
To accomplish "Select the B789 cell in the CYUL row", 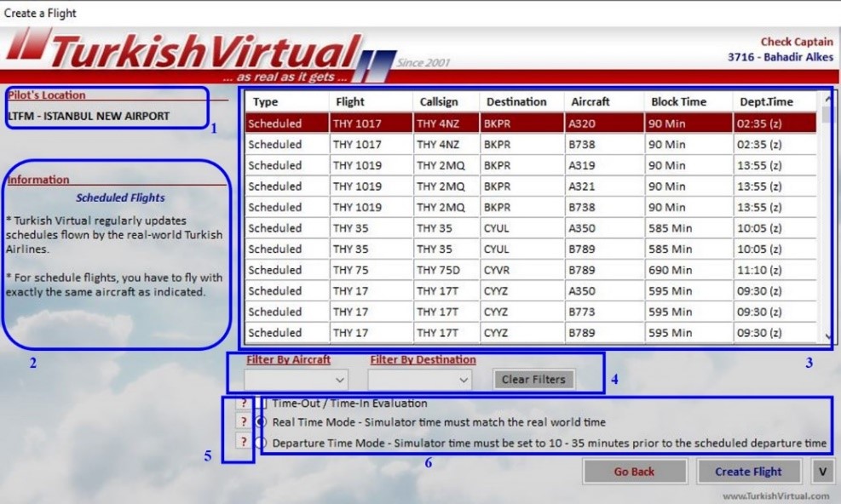I will 604,249.
